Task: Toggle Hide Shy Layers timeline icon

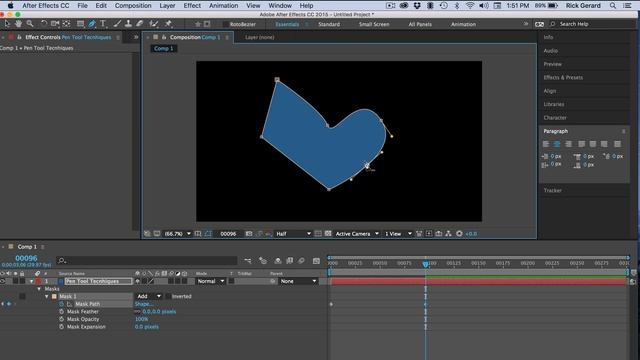Action: (278, 260)
